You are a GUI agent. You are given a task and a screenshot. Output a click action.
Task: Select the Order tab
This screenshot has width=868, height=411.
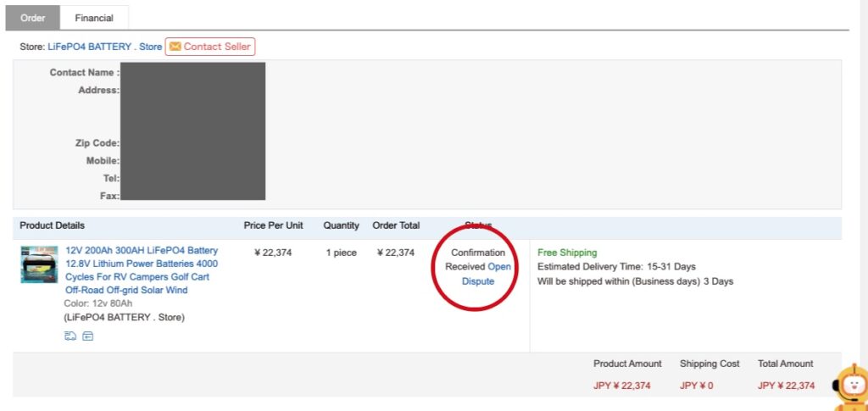pos(35,17)
